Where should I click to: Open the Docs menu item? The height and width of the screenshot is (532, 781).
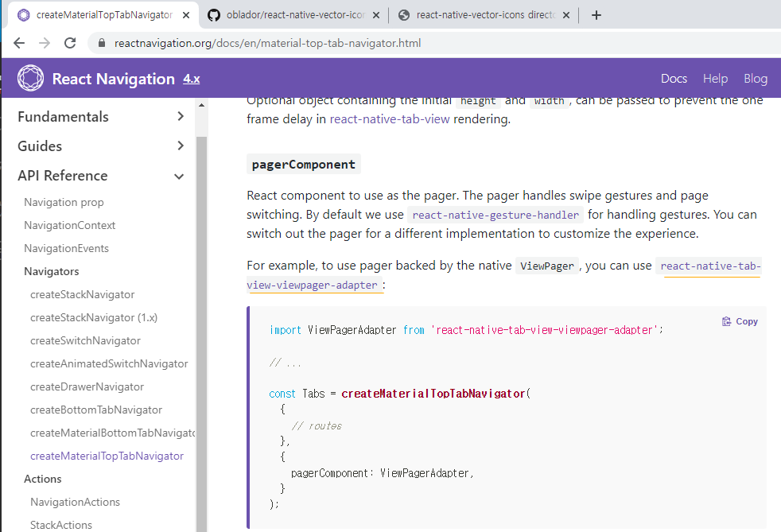tap(674, 79)
